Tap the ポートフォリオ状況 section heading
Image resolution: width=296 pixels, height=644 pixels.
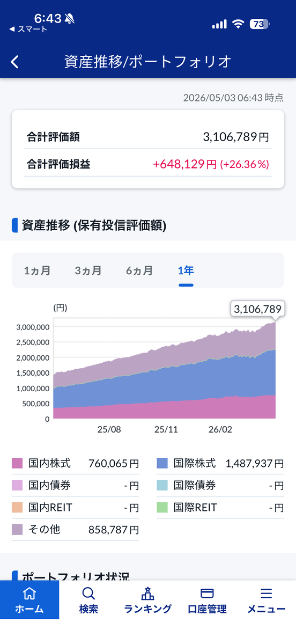(x=75, y=576)
